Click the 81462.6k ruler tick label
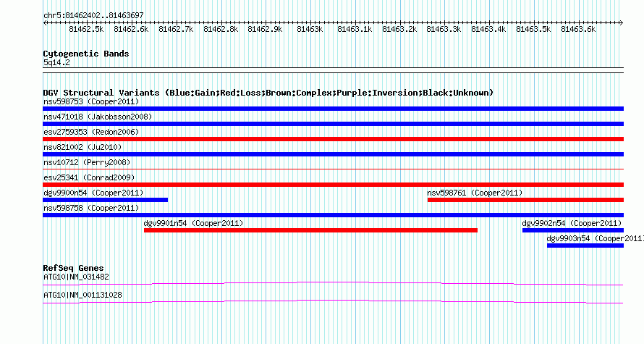The height and width of the screenshot is (344, 644). click(131, 29)
